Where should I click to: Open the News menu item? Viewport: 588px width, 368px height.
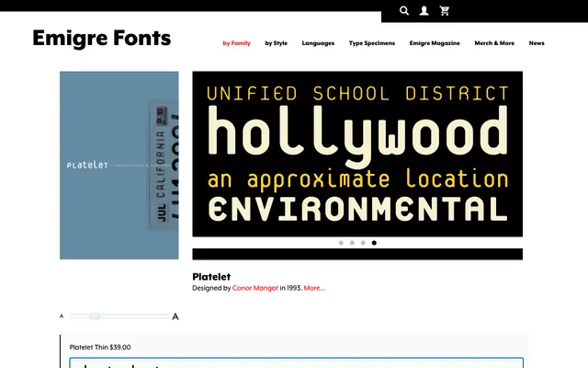point(537,43)
